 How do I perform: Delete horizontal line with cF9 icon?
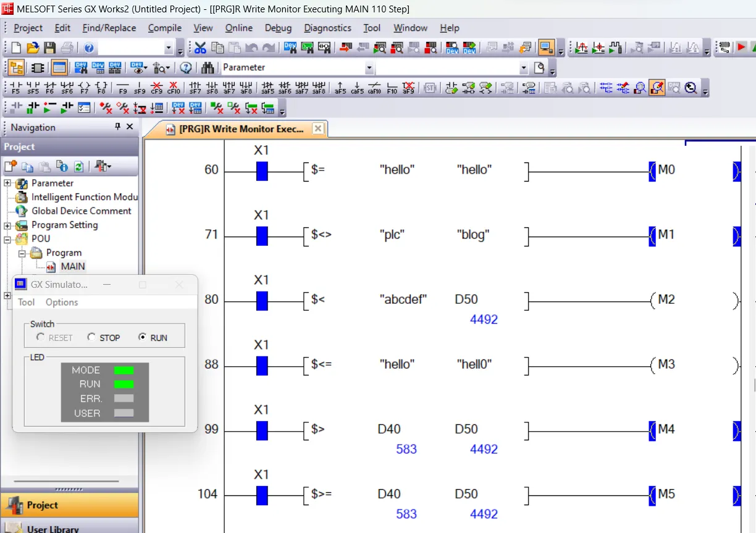pos(157,88)
